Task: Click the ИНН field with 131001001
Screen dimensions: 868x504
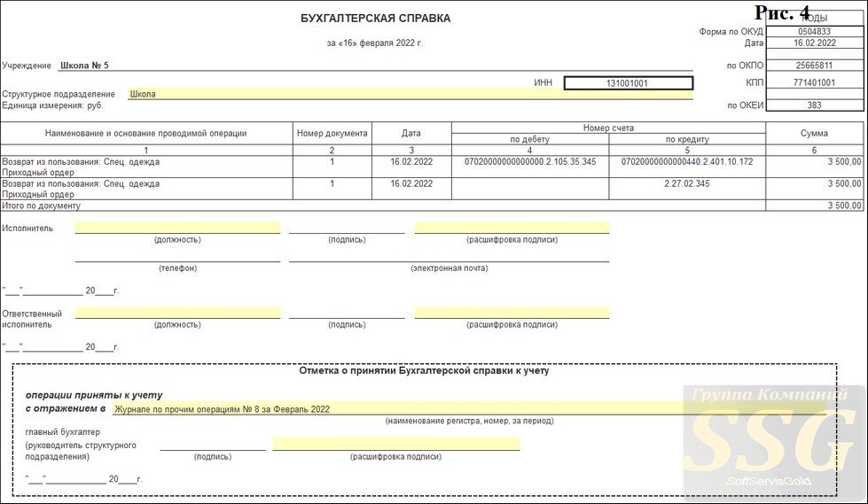Action: [629, 83]
